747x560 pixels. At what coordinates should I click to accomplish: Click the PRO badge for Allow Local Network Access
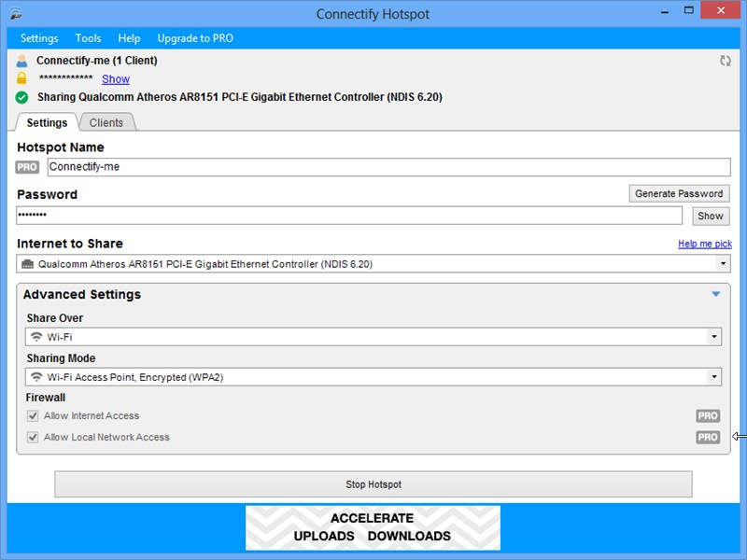coord(708,437)
